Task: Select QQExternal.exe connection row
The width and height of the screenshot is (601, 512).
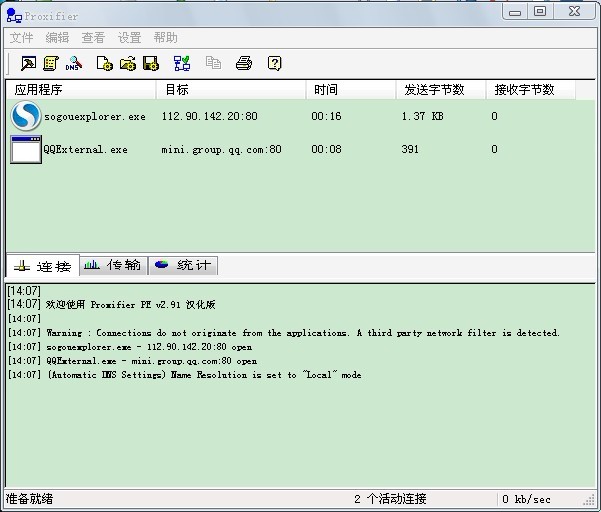Action: click(x=300, y=149)
